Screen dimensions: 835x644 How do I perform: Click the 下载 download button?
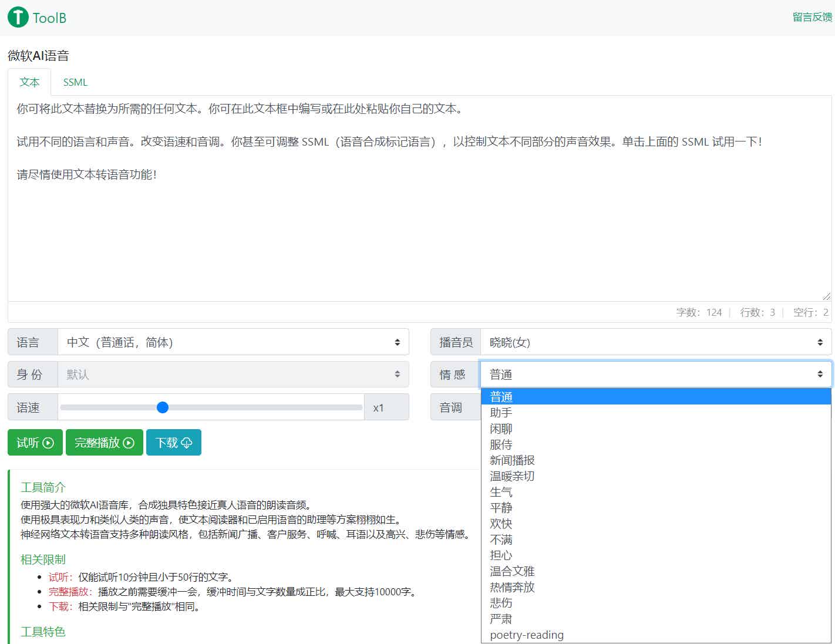(x=173, y=443)
